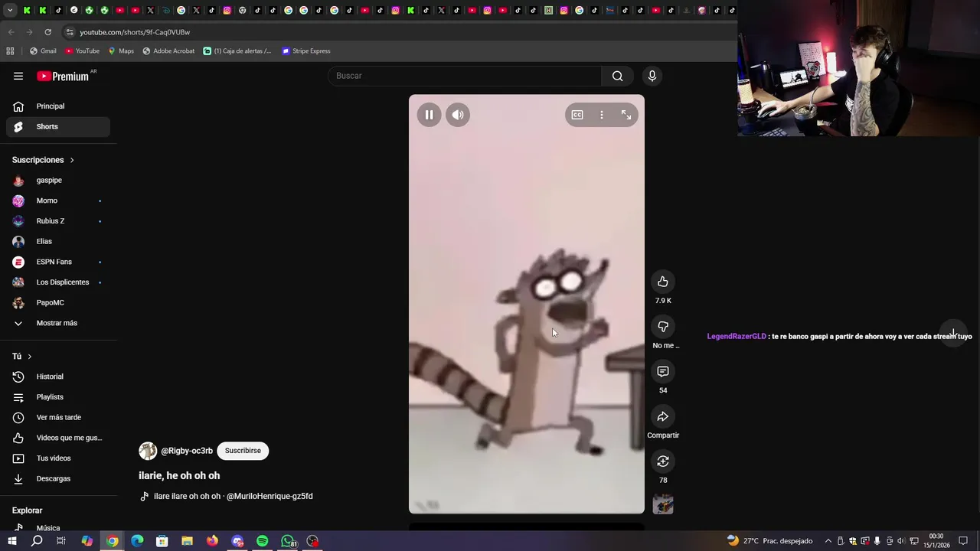The image size is (980, 551).
Task: Open the ilare ilare audio track link
Action: (x=233, y=496)
